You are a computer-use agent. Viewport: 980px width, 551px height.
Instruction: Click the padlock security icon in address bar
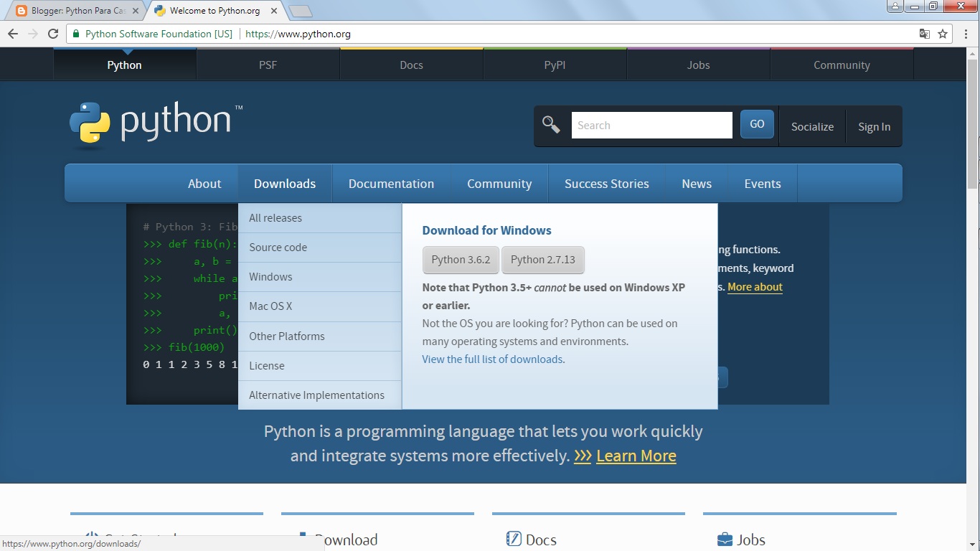(75, 33)
